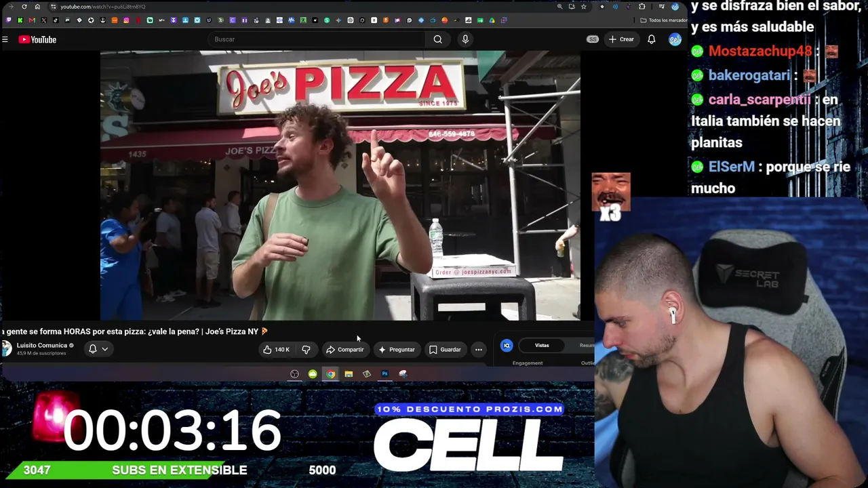Open Todos los marcadores folder
The width and height of the screenshot is (868, 488).
pyautogui.click(x=664, y=20)
